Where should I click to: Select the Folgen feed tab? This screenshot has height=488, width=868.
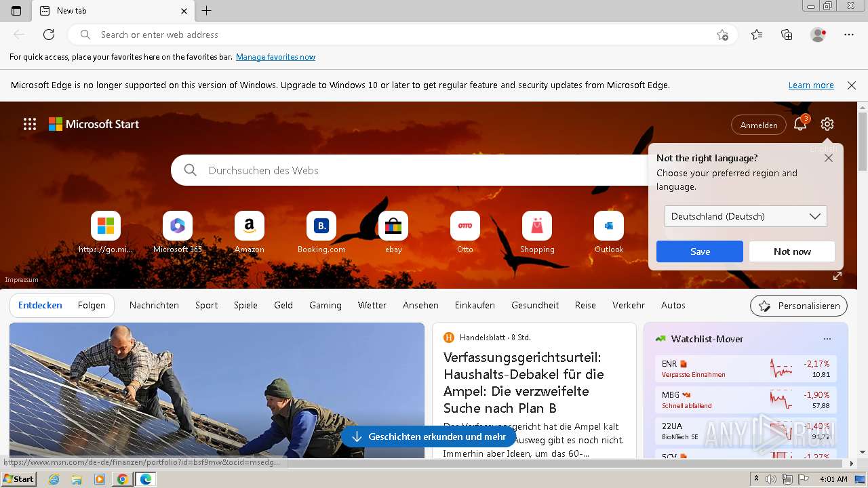92,305
